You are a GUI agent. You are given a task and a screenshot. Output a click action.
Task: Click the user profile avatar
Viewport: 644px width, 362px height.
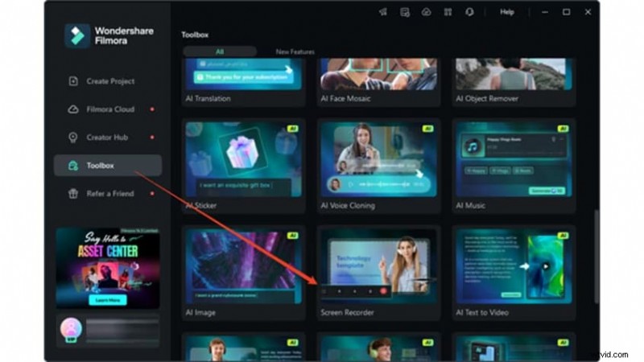[68, 330]
